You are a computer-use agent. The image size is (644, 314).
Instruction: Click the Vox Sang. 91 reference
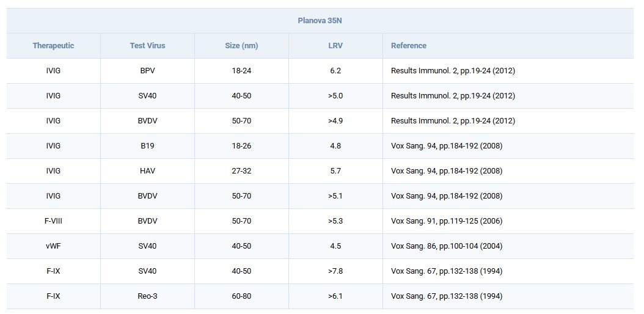(447, 221)
